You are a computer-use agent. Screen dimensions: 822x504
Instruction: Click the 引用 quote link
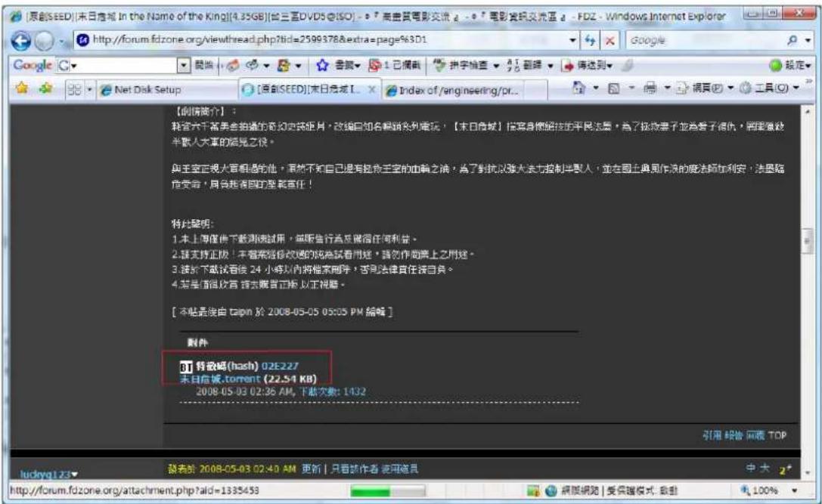(712, 435)
